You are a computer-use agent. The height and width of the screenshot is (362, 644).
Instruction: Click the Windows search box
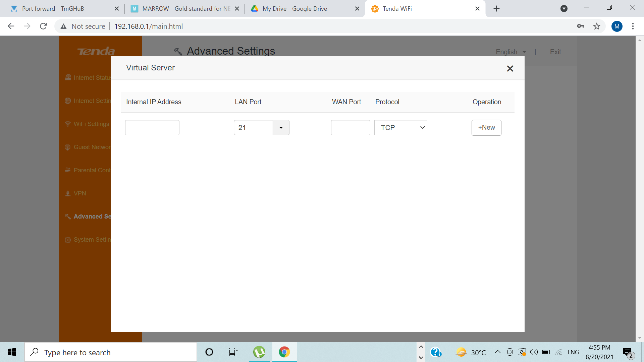pos(111,352)
